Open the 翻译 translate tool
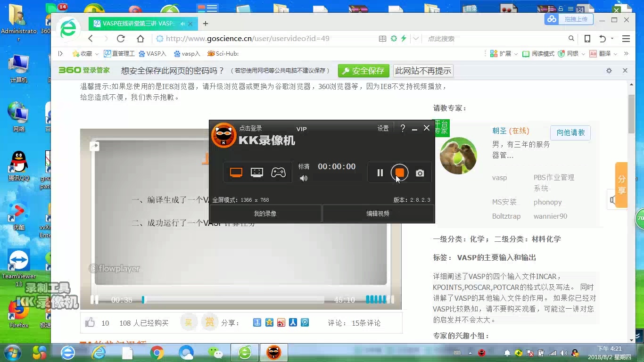The height and width of the screenshot is (362, 644). pos(604,53)
